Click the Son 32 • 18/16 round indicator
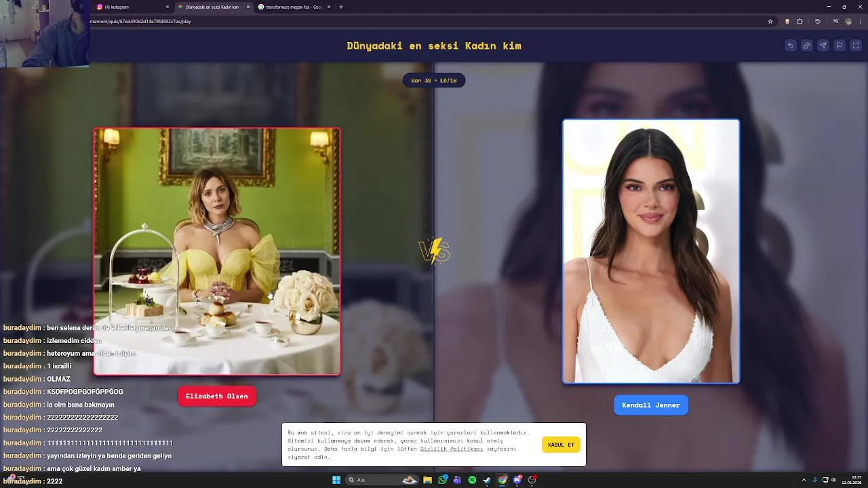Viewport: 868px width, 488px height. [434, 80]
